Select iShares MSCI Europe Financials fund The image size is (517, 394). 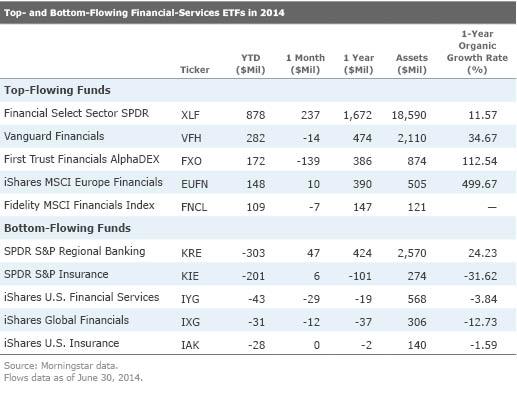click(83, 182)
